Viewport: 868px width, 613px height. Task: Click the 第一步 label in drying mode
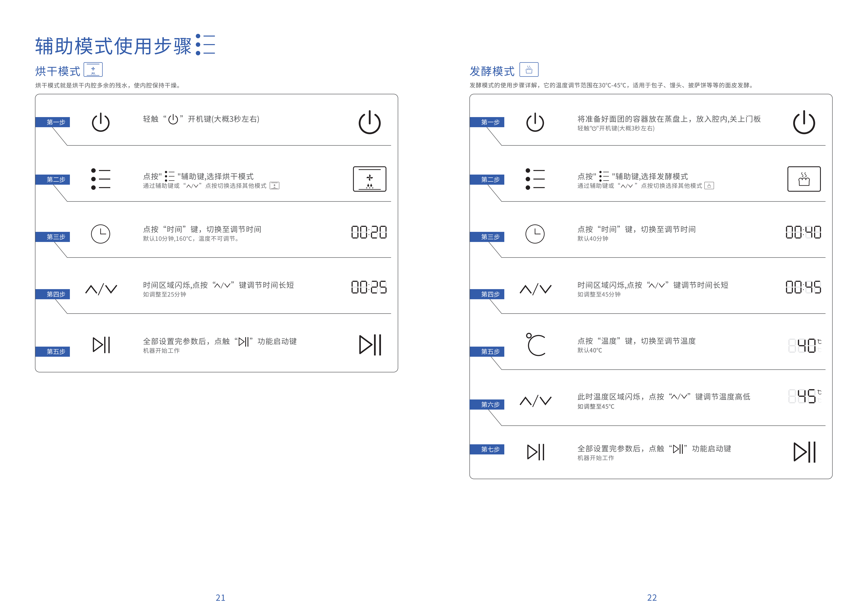56,122
